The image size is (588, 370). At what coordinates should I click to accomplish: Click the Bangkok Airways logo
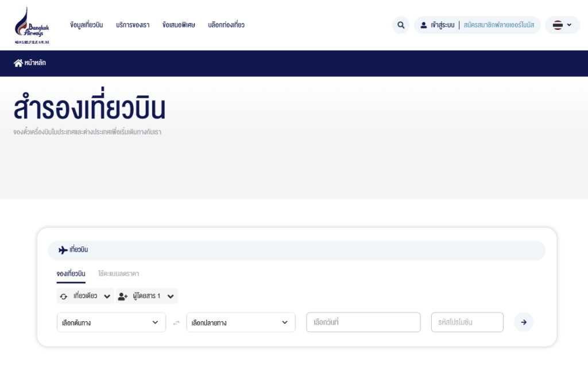[x=32, y=25]
